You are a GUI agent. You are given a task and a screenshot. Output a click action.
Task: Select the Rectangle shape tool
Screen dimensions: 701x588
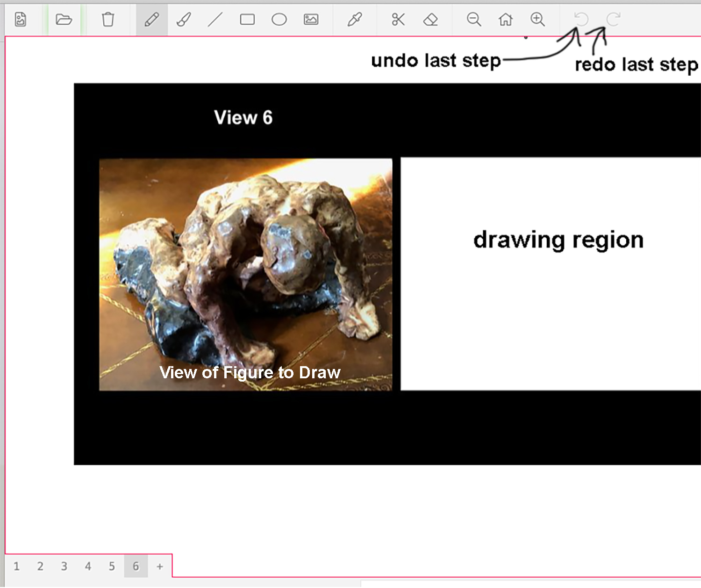tap(247, 20)
